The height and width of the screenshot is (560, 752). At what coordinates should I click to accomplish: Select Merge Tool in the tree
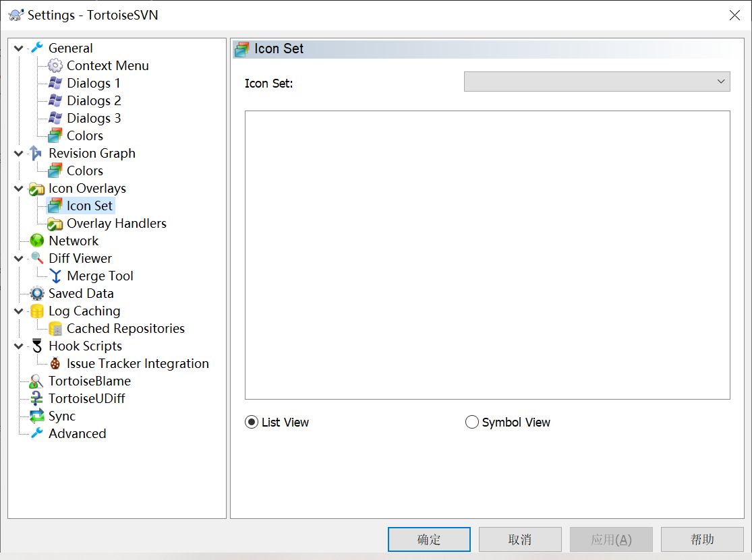coord(100,276)
